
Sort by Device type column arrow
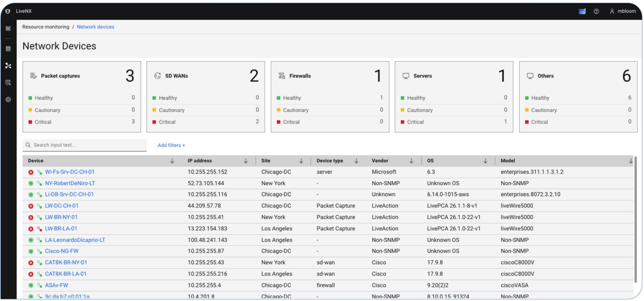tap(356, 161)
